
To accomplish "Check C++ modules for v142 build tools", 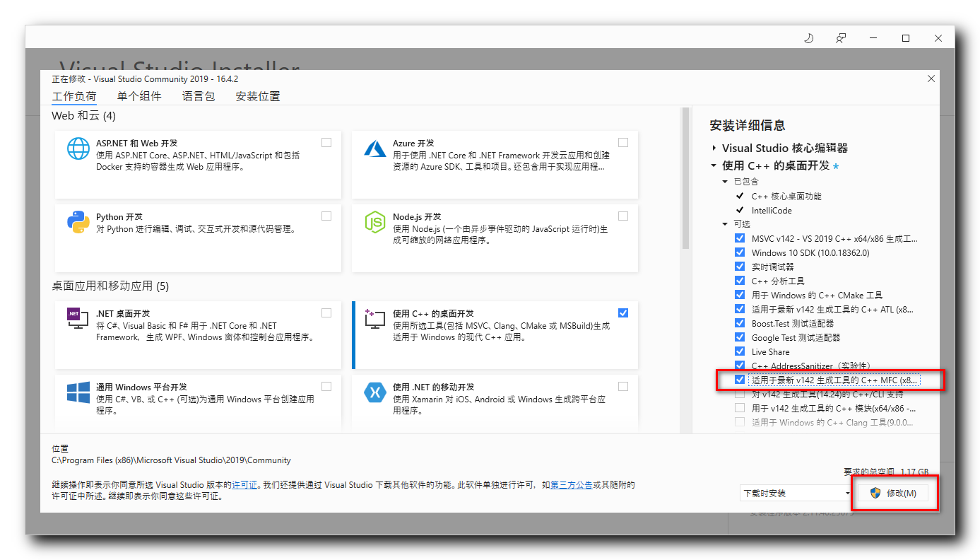I will pyautogui.click(x=740, y=408).
